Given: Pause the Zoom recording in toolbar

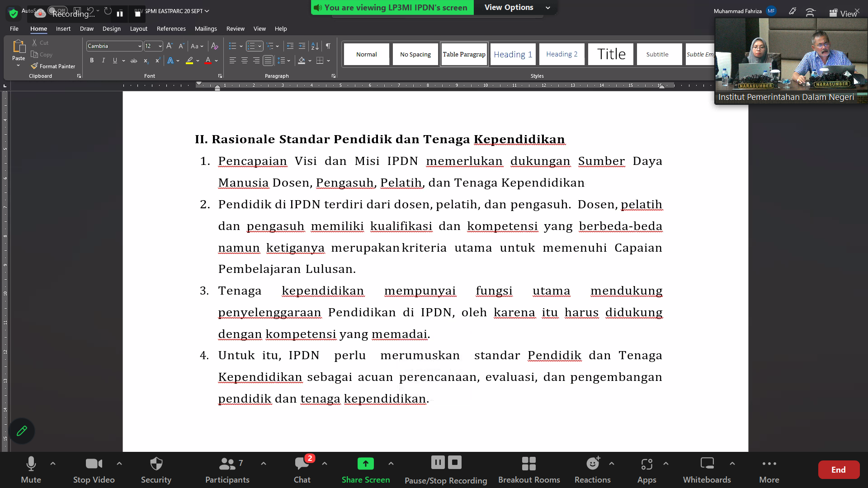Looking at the screenshot, I should [438, 462].
